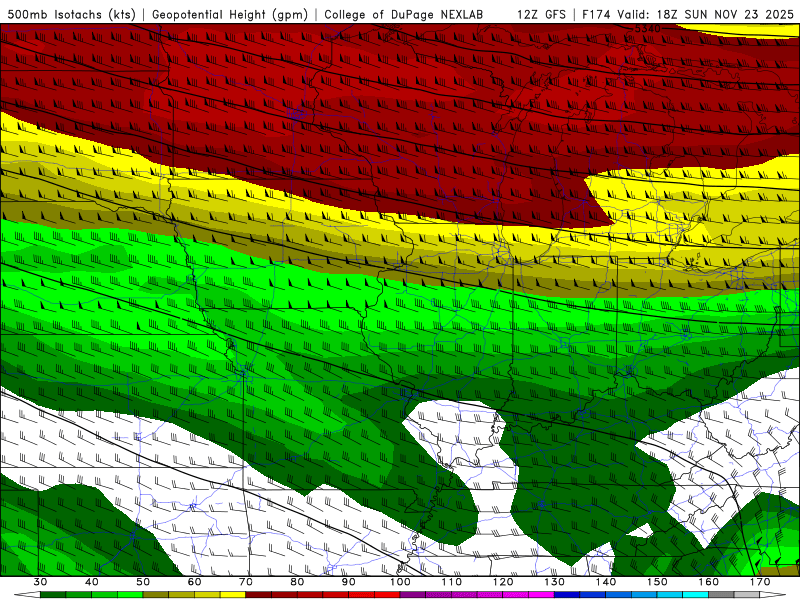
Task: Click the '60' color bar tick label
Action: 194,582
